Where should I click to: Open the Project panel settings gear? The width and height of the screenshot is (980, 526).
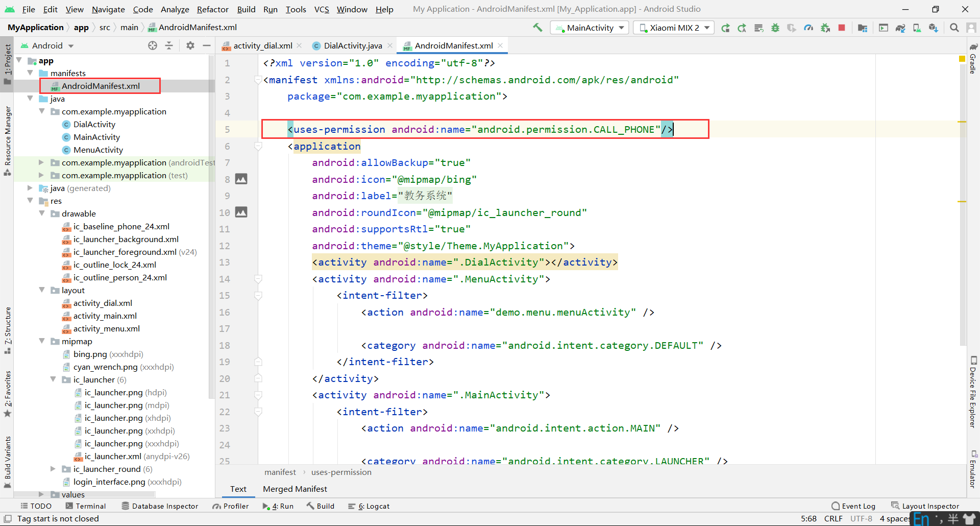[190, 45]
